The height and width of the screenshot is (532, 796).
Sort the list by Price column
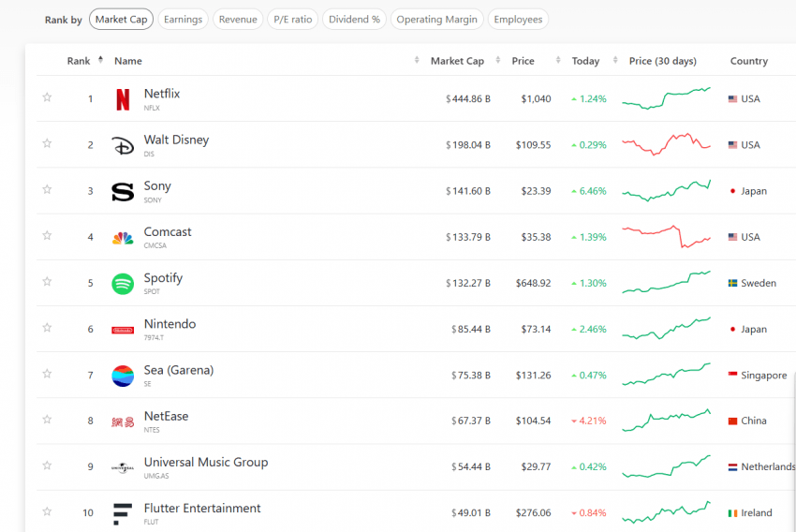click(x=523, y=61)
